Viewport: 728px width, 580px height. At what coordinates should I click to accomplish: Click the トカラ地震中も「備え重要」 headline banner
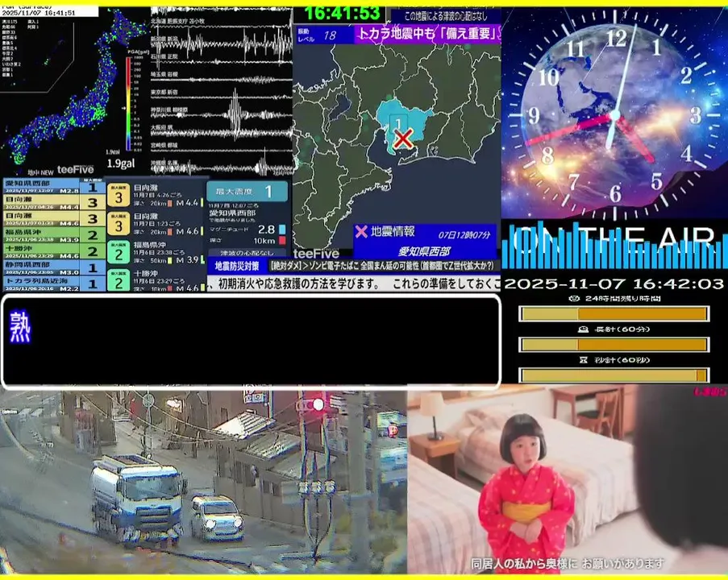(428, 33)
